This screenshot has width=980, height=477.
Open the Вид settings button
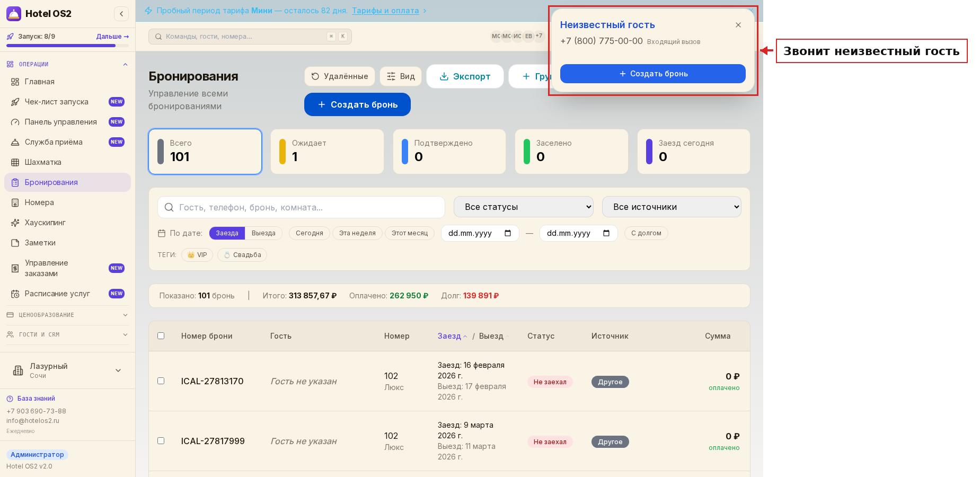(401, 76)
